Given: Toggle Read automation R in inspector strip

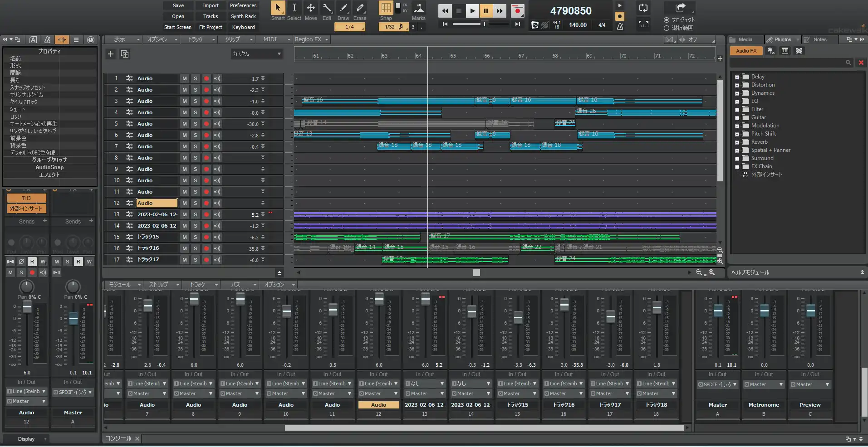Looking at the screenshot, I should pos(32,262).
